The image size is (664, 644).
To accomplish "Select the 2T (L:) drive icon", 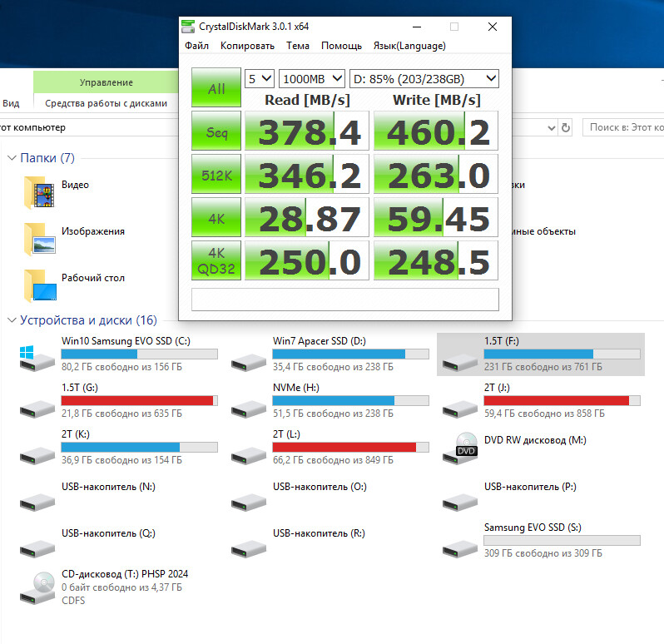I will pyautogui.click(x=249, y=455).
